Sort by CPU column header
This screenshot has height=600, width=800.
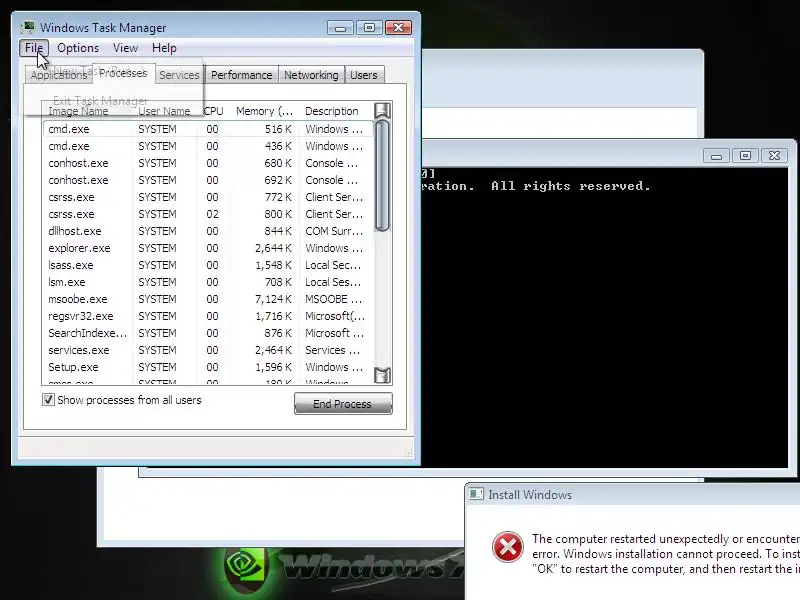pyautogui.click(x=213, y=111)
